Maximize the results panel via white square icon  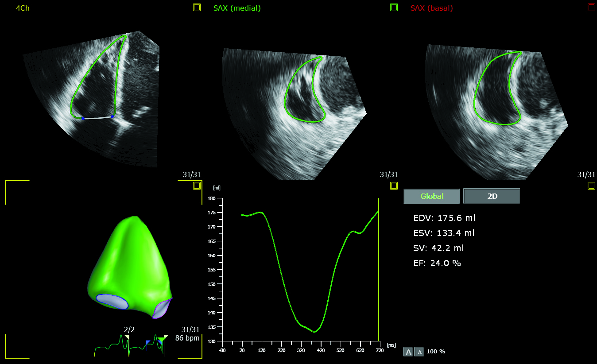tap(591, 186)
